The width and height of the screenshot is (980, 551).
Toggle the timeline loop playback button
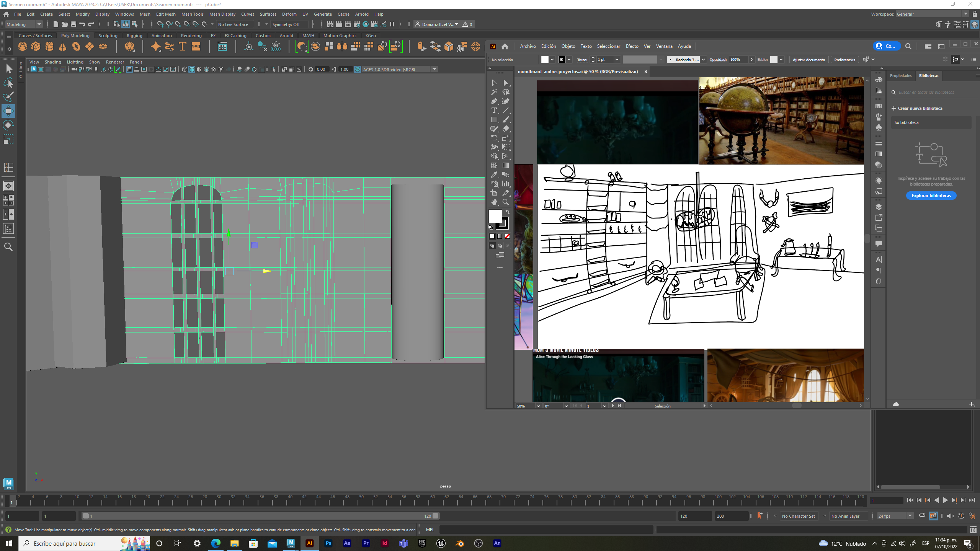[x=922, y=516]
